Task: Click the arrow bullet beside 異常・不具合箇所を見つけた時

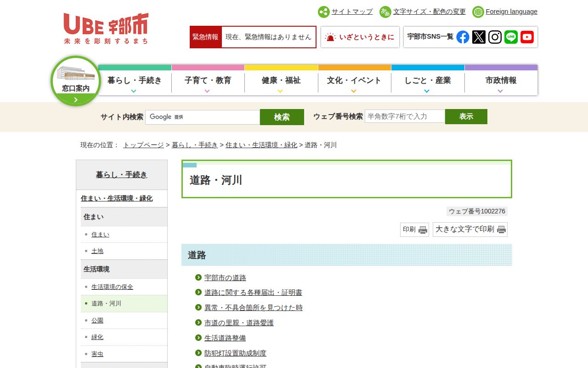Action: 198,307
